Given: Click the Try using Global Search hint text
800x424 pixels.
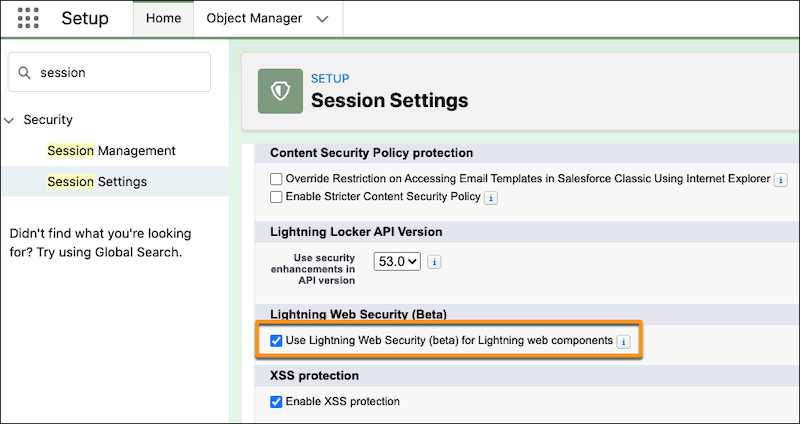Looking at the screenshot, I should (x=109, y=253).
